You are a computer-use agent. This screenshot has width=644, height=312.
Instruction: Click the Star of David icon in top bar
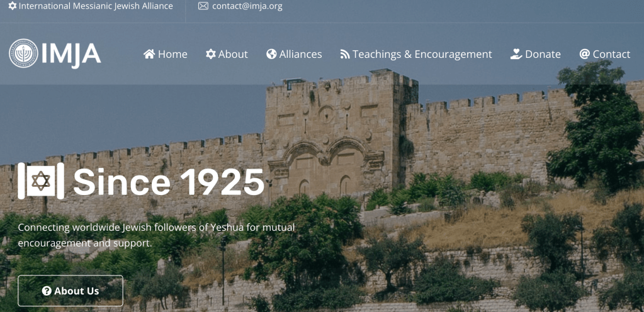pos(13,6)
